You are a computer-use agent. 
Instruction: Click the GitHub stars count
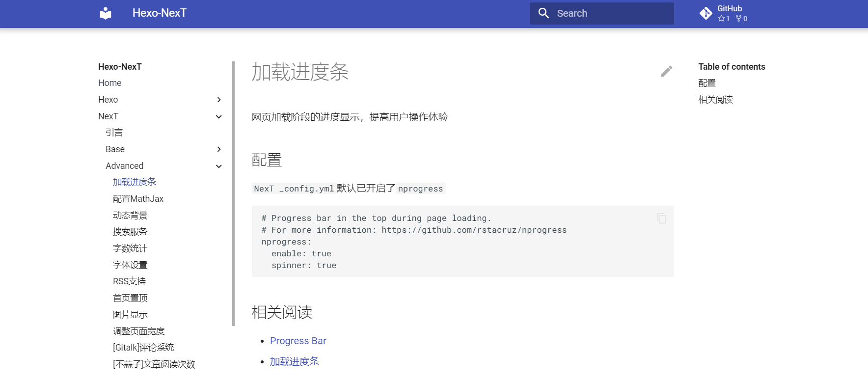click(x=724, y=19)
